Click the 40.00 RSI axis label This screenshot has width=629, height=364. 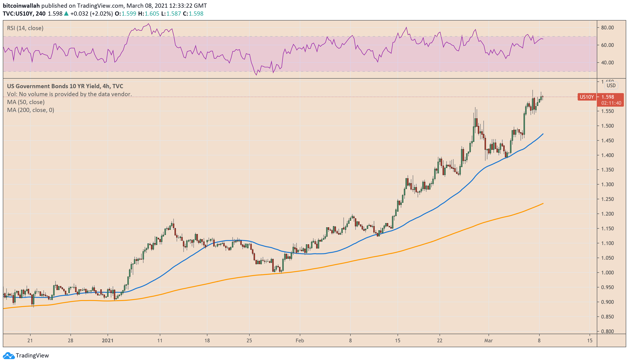(x=608, y=62)
